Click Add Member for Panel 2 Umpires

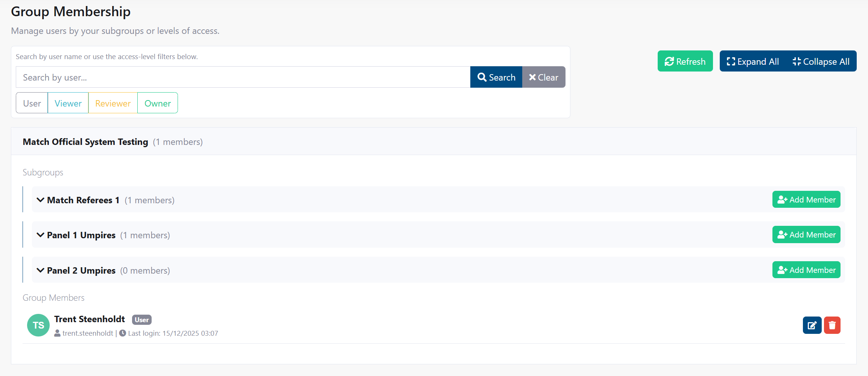pyautogui.click(x=806, y=269)
